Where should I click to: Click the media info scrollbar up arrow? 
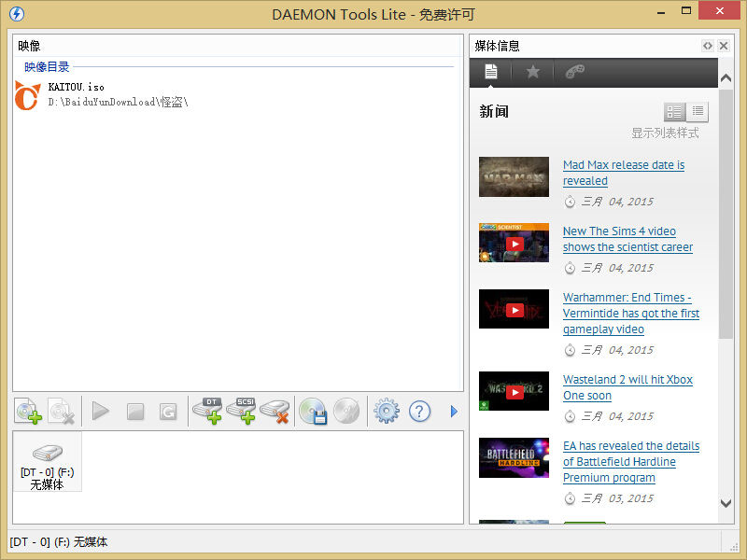point(726,78)
